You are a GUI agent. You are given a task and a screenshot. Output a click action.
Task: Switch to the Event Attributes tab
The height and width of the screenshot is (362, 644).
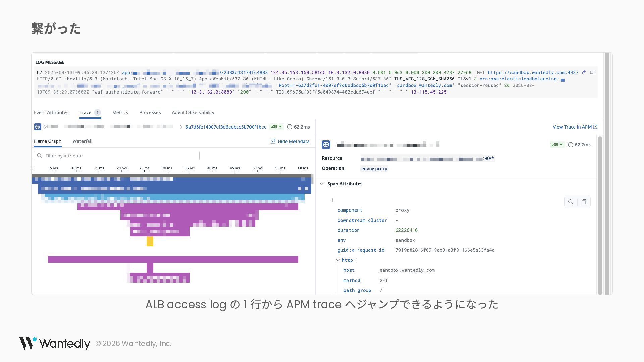click(51, 112)
